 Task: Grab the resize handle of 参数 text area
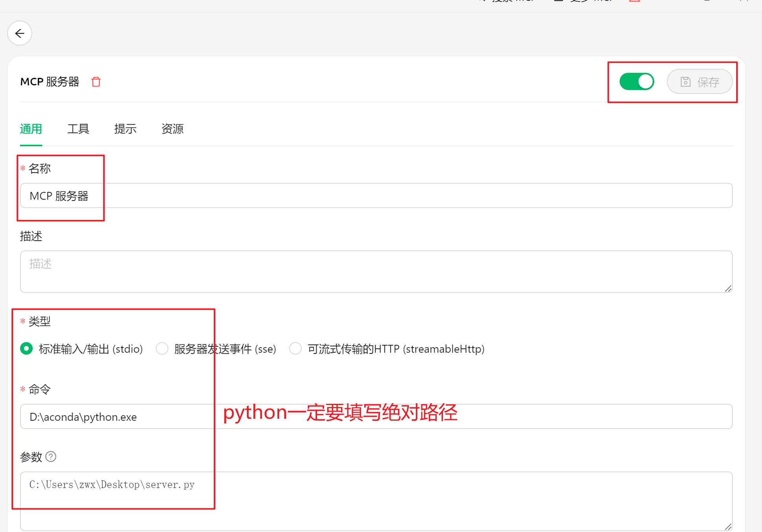click(x=728, y=527)
